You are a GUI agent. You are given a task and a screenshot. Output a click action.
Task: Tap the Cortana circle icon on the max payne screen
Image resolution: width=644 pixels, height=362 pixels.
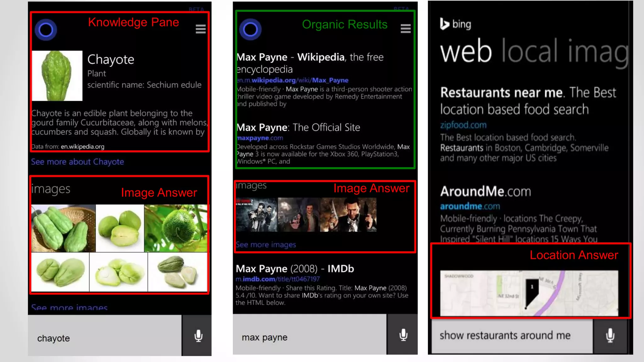(250, 30)
